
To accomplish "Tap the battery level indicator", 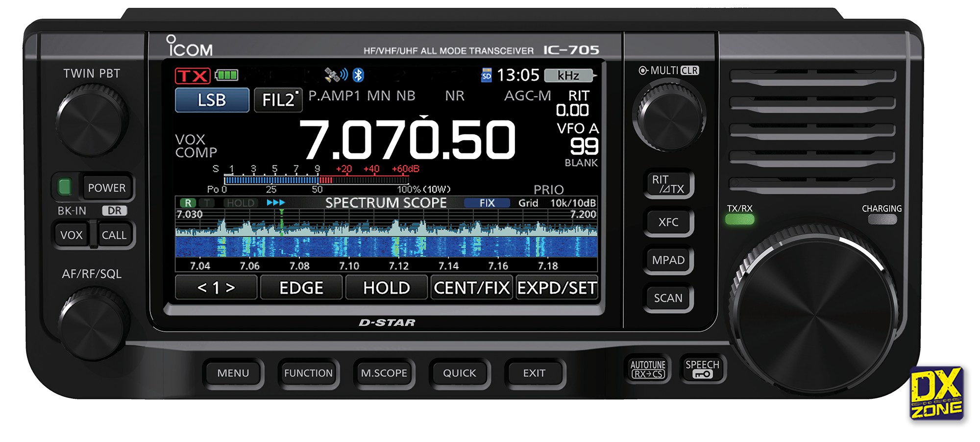I will (226, 75).
